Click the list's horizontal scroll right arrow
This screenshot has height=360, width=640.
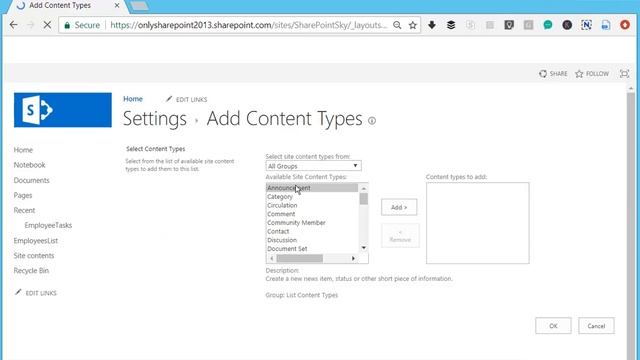(x=353, y=258)
